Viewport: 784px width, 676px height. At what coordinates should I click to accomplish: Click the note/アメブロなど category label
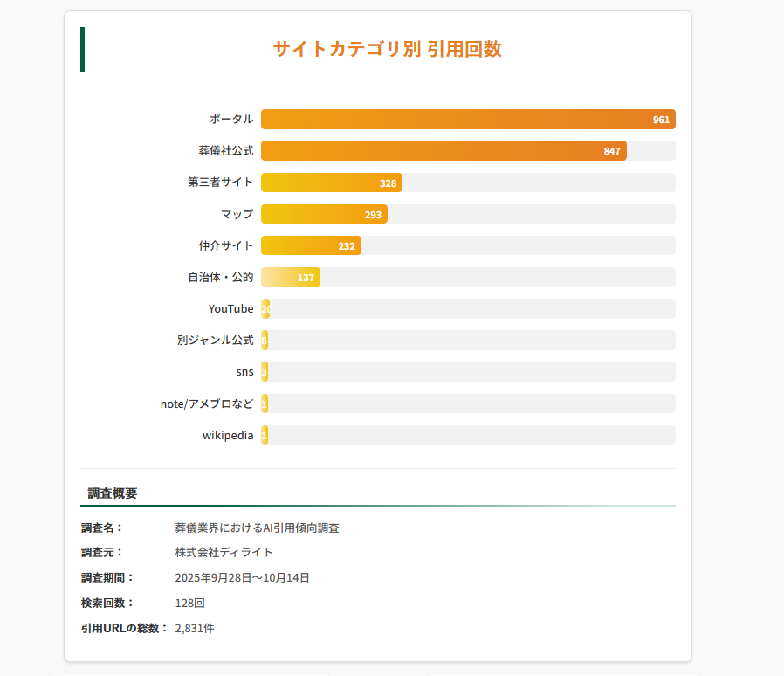pyautogui.click(x=207, y=404)
